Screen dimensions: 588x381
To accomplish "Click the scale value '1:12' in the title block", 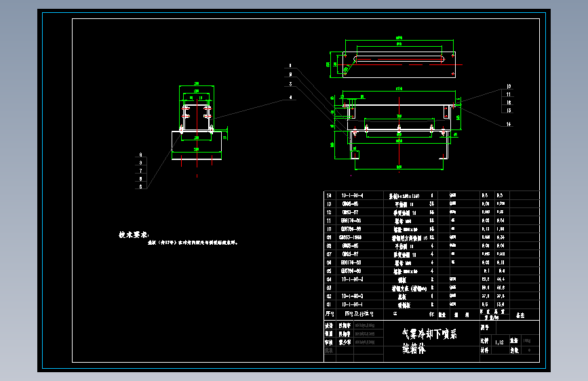I will coord(499,342).
